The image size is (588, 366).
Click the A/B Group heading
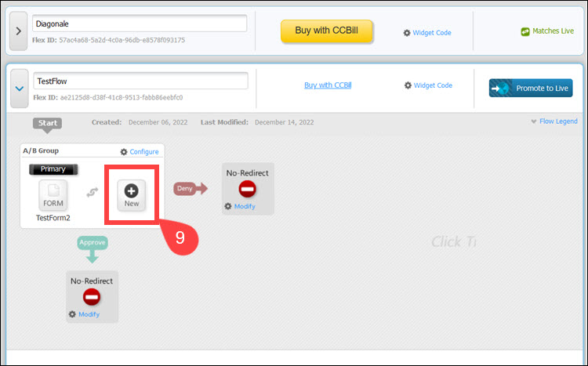click(x=41, y=150)
